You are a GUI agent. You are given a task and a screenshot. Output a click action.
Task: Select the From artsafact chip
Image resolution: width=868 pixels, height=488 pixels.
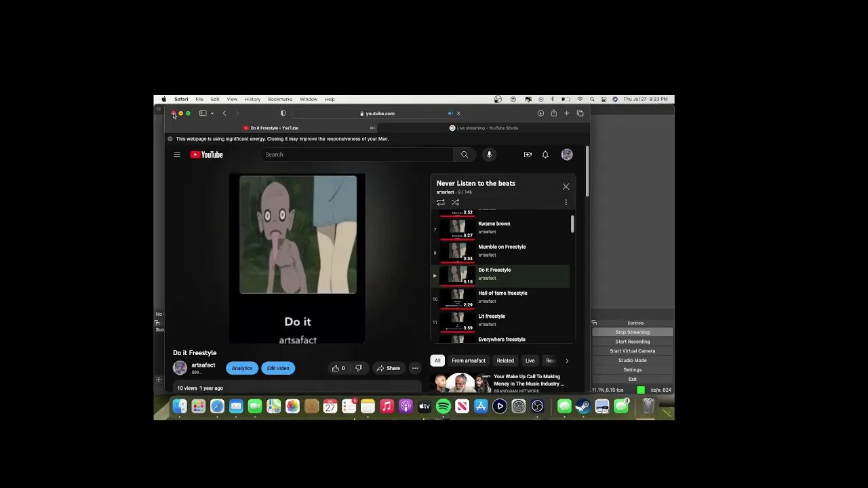tap(469, 361)
